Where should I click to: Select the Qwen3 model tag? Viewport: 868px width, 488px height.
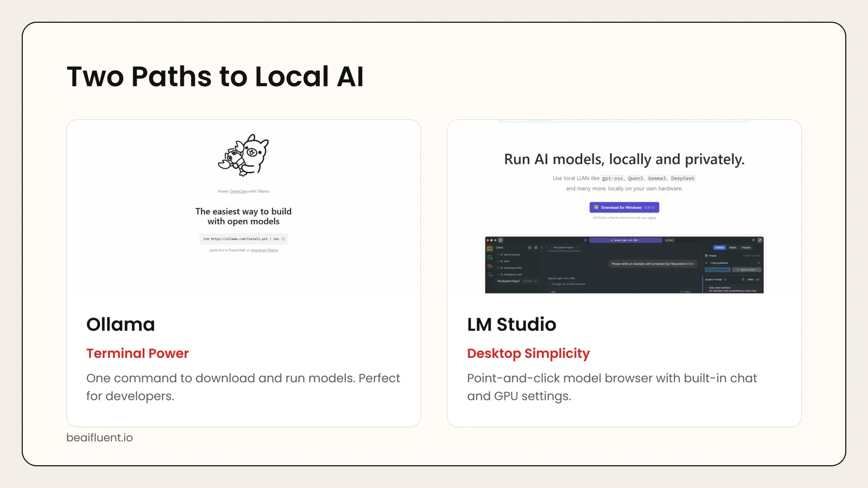coord(635,178)
